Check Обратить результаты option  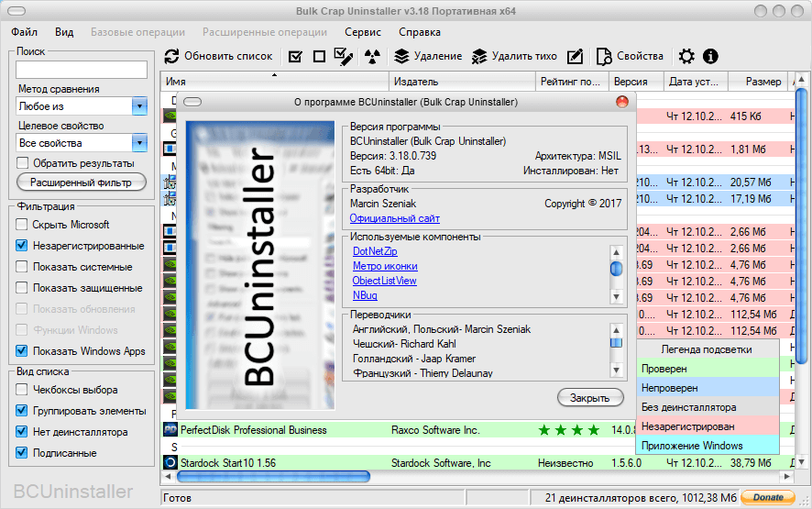click(x=22, y=162)
